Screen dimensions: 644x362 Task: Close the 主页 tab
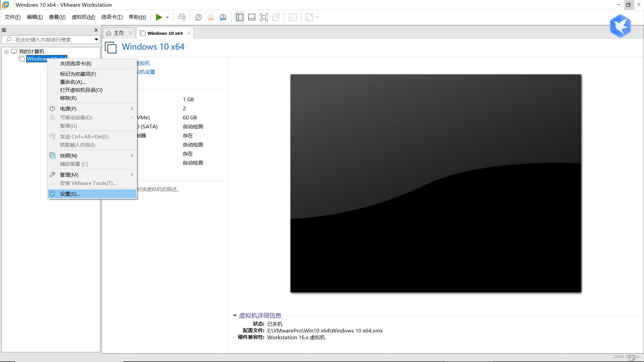point(131,33)
